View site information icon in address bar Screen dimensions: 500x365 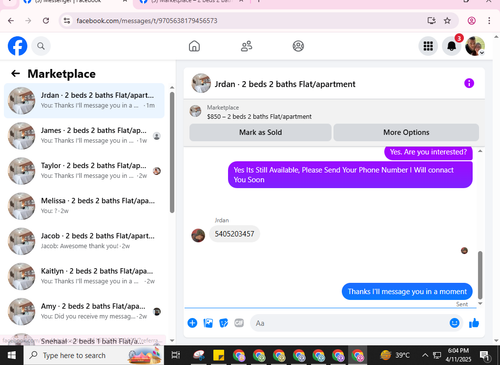pos(67,21)
